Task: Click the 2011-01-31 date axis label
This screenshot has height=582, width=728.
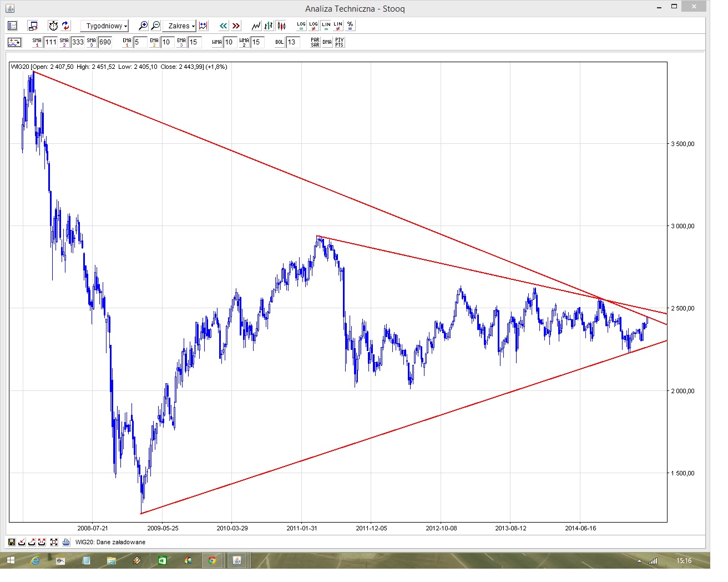Action: coord(302,528)
